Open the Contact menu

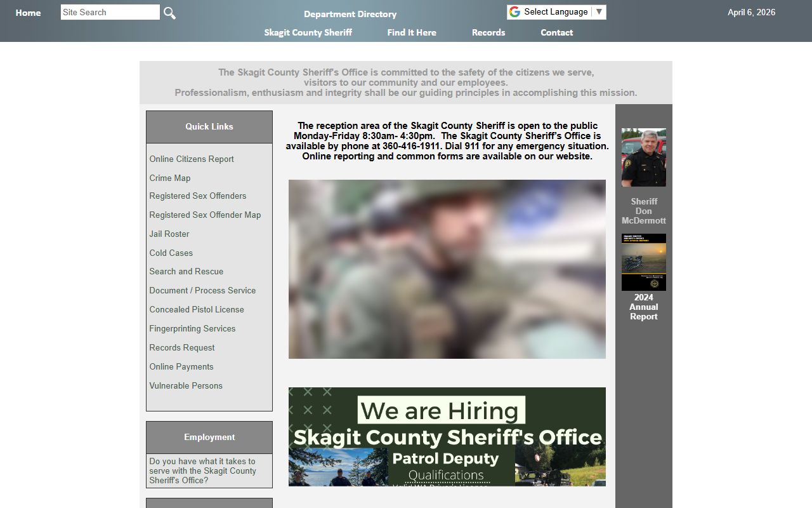pyautogui.click(x=557, y=32)
